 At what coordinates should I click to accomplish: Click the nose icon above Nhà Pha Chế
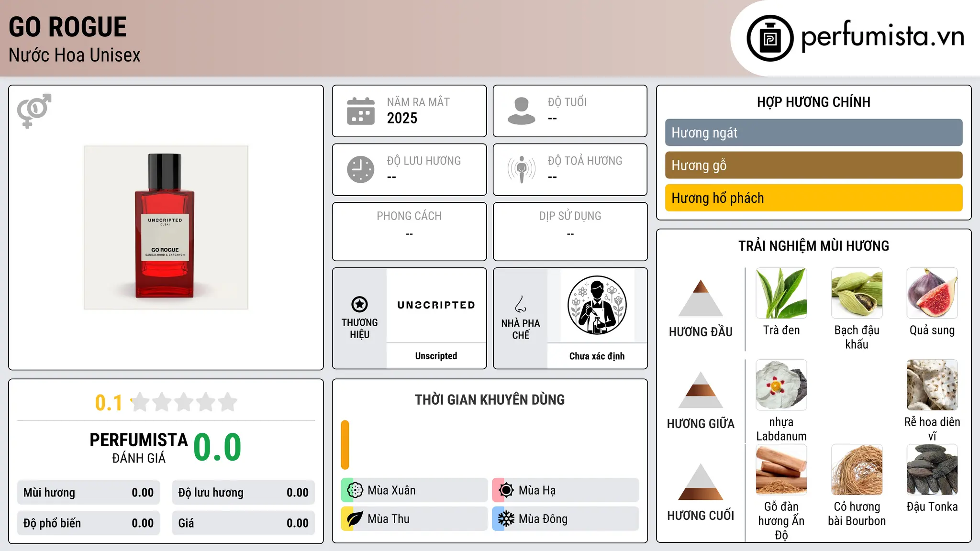521,304
